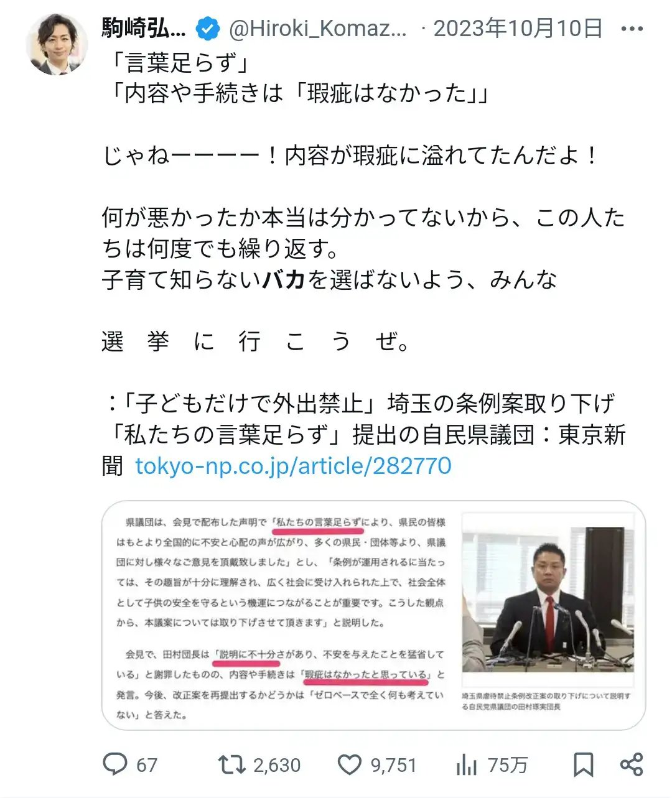Open the 2023年10月10日 timestamp
This screenshot has height=798, width=672.
(x=518, y=29)
